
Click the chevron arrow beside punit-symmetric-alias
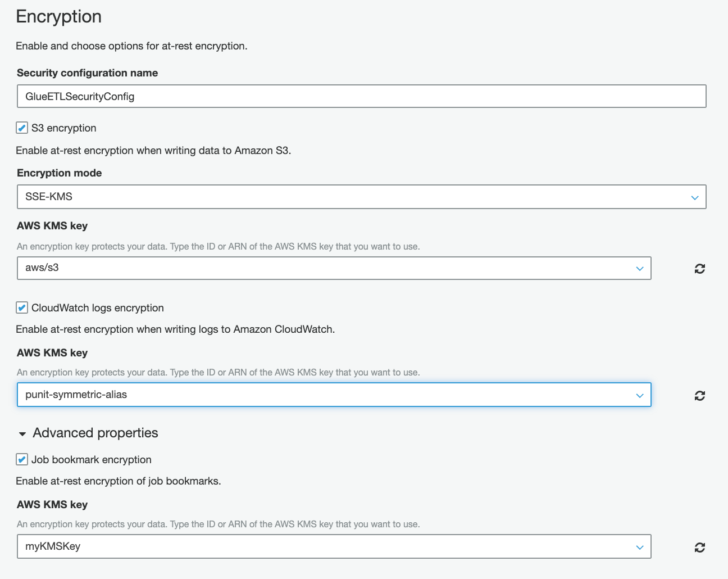point(640,396)
